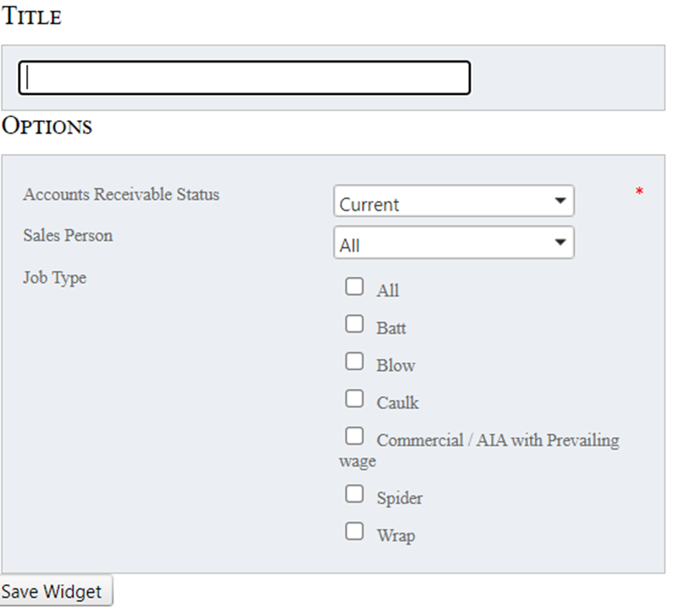
Task: Click the red required asterisk
Action: coord(640,192)
